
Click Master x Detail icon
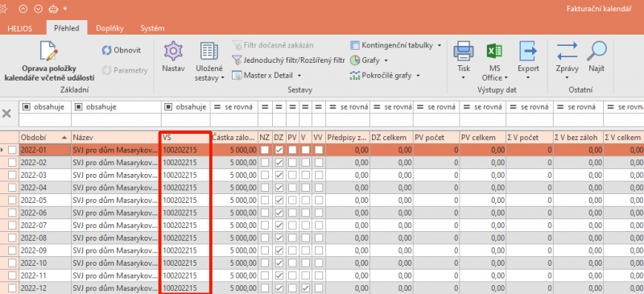237,76
